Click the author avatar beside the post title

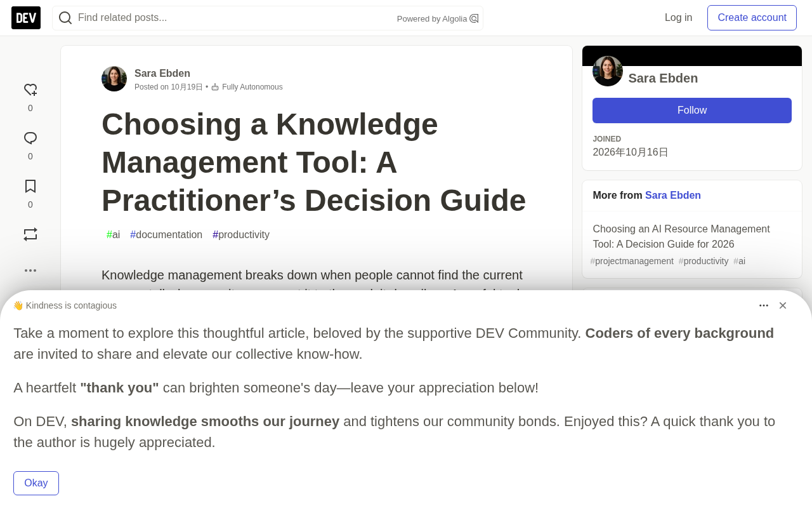[x=114, y=79]
